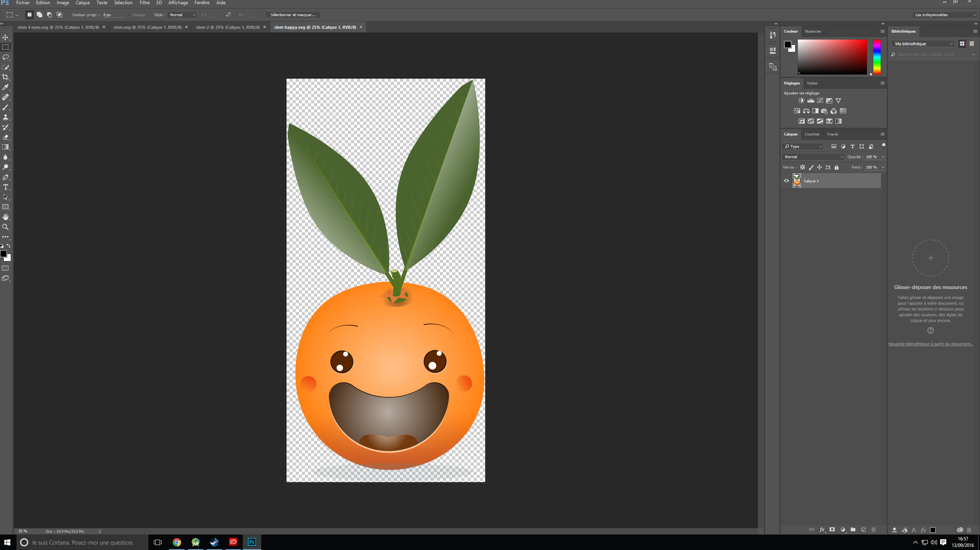Open the Ma bibliothèque dropdown
This screenshot has height=550, width=980.
tap(923, 44)
